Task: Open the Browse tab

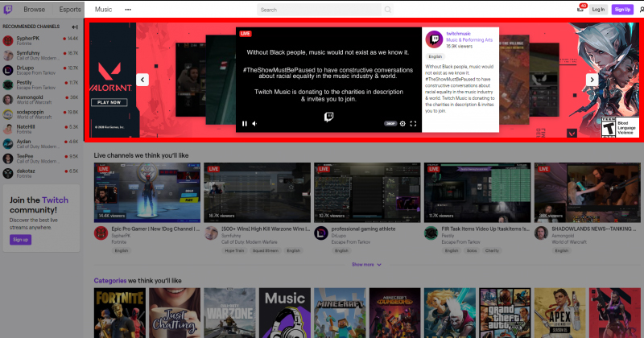Action: [34, 10]
